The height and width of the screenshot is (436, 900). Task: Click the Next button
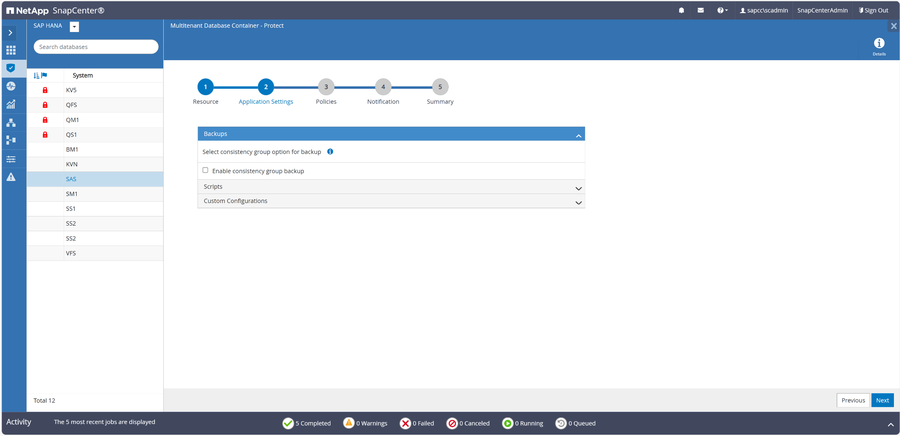tap(882, 400)
